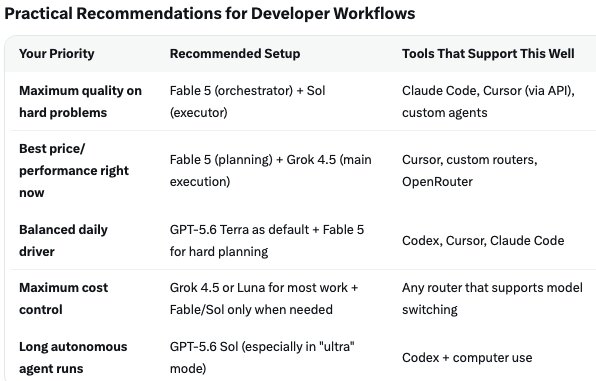Click 'Tools That Support This Well' header
596x381 pixels.
[x=488, y=54]
